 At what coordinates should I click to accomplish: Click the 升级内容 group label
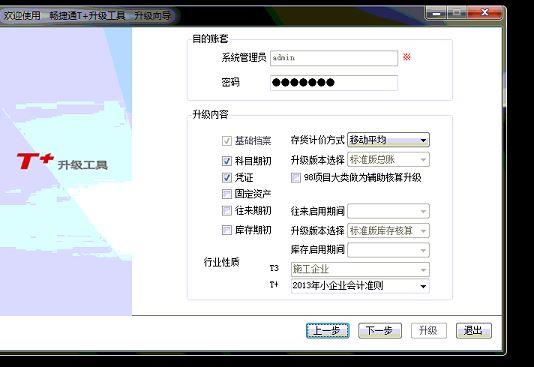(x=210, y=115)
